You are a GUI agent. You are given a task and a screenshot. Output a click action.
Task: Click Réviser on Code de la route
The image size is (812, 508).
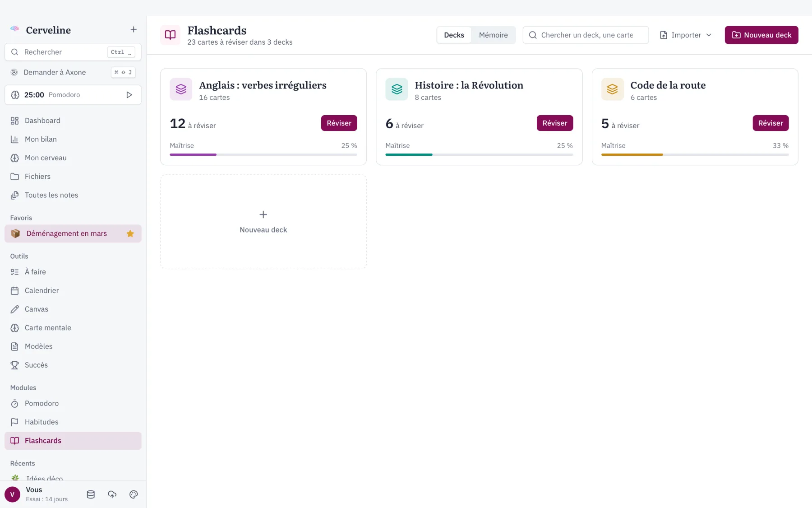click(x=770, y=123)
